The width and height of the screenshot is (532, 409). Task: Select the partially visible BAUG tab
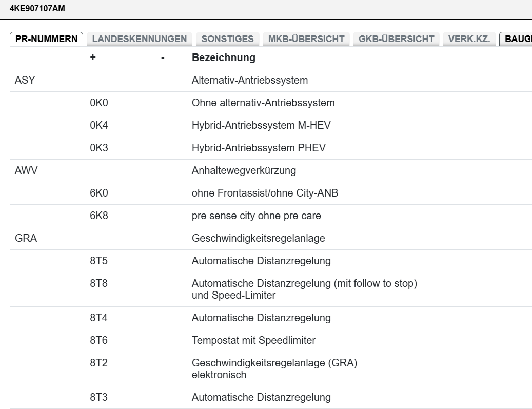click(x=517, y=39)
